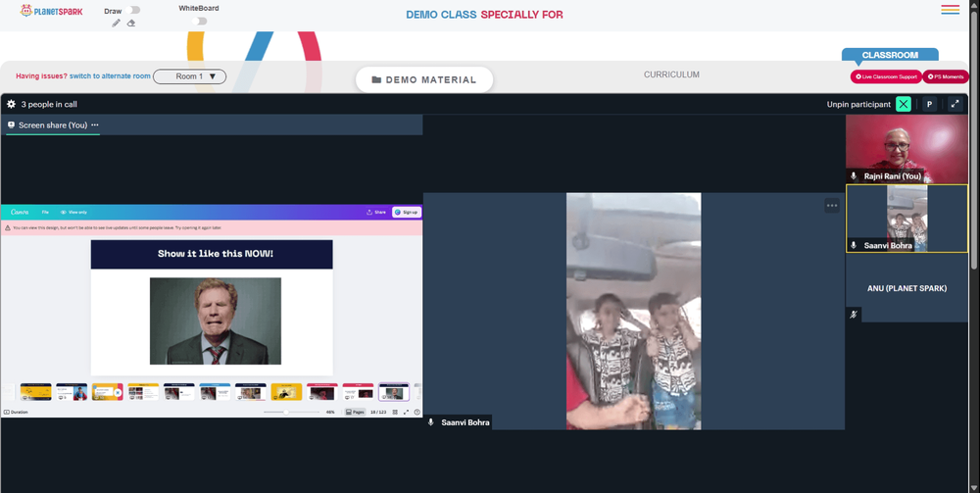Click the mic icon on Saanvi Bohra sidebar tile
This screenshot has height=493, width=980.
click(x=854, y=246)
